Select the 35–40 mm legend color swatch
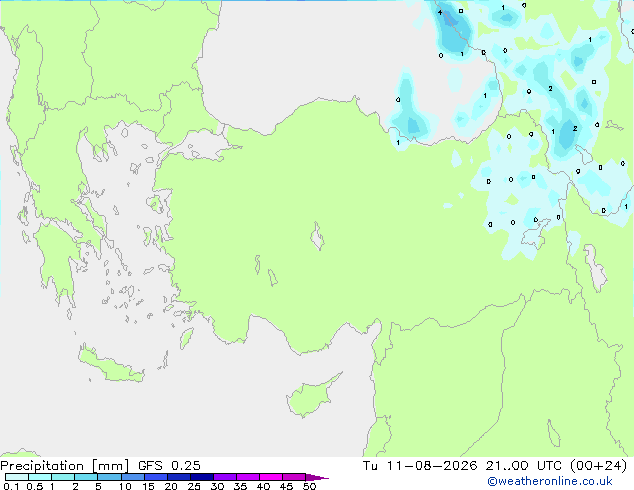 point(247,477)
